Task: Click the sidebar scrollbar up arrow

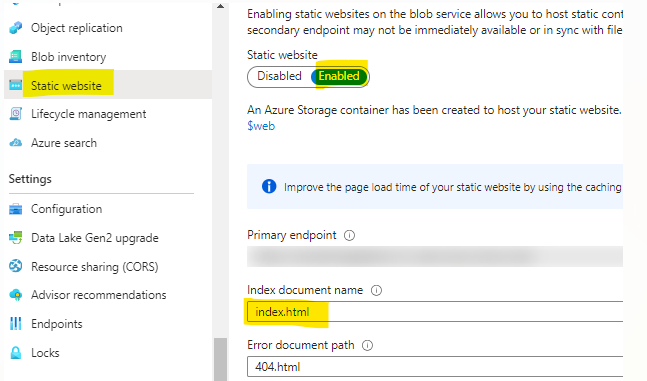Action: pos(220,6)
